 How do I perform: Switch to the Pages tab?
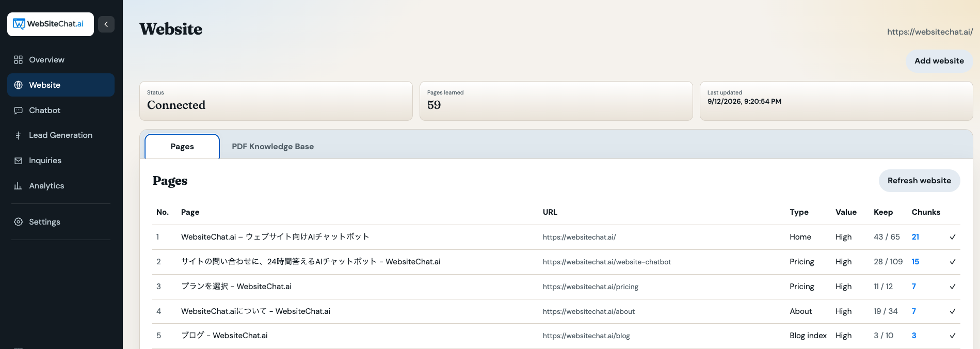click(x=182, y=147)
